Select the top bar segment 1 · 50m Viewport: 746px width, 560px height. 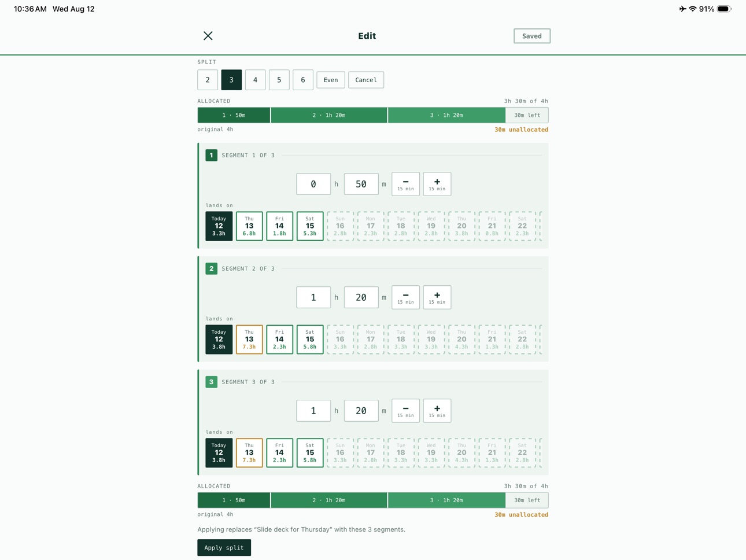click(x=234, y=115)
